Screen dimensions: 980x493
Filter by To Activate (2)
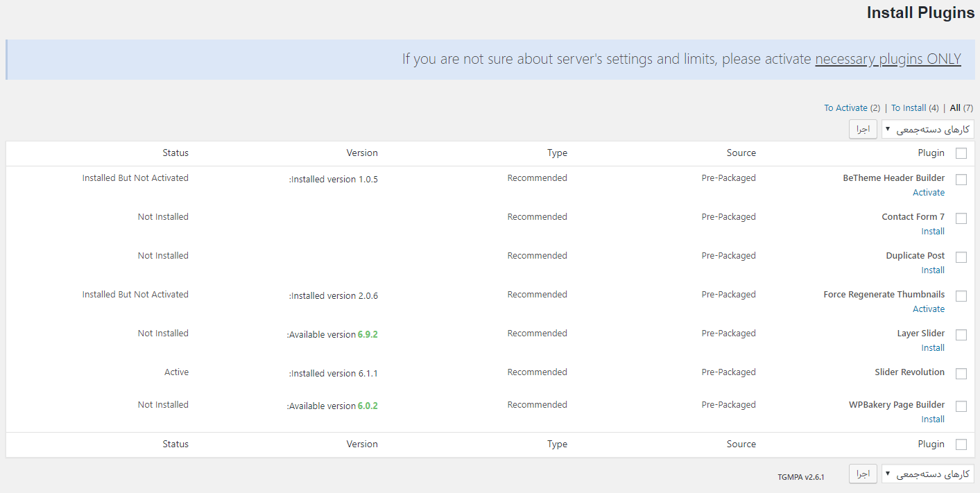click(852, 108)
